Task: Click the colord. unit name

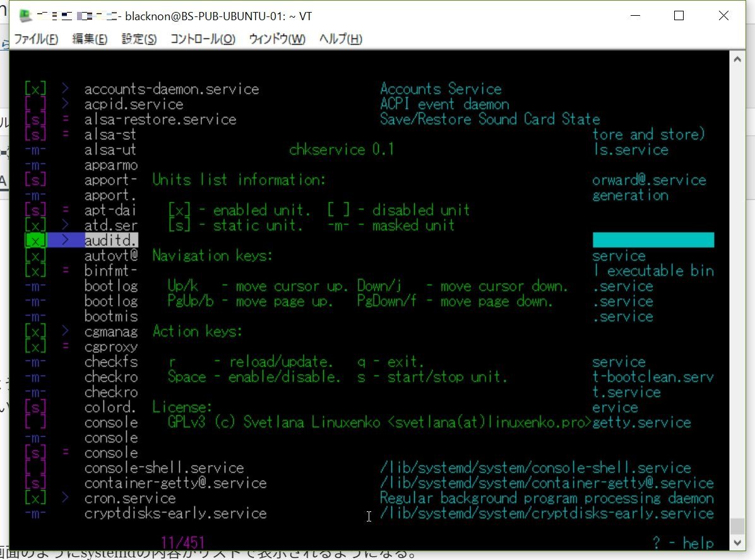Action: pyautogui.click(x=110, y=407)
